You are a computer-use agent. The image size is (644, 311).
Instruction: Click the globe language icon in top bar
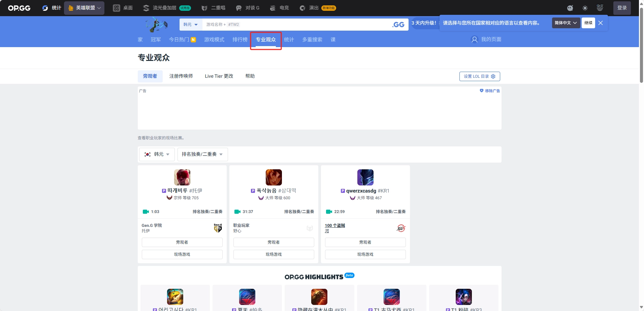click(x=600, y=8)
